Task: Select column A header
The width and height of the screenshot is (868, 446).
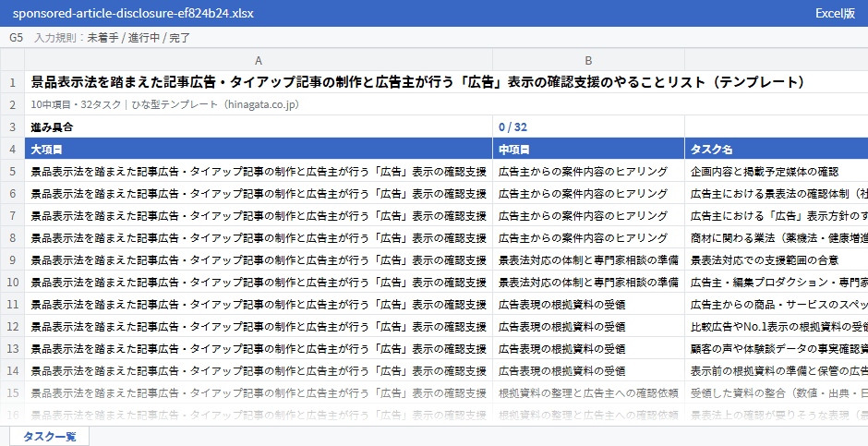Action: coord(259,60)
